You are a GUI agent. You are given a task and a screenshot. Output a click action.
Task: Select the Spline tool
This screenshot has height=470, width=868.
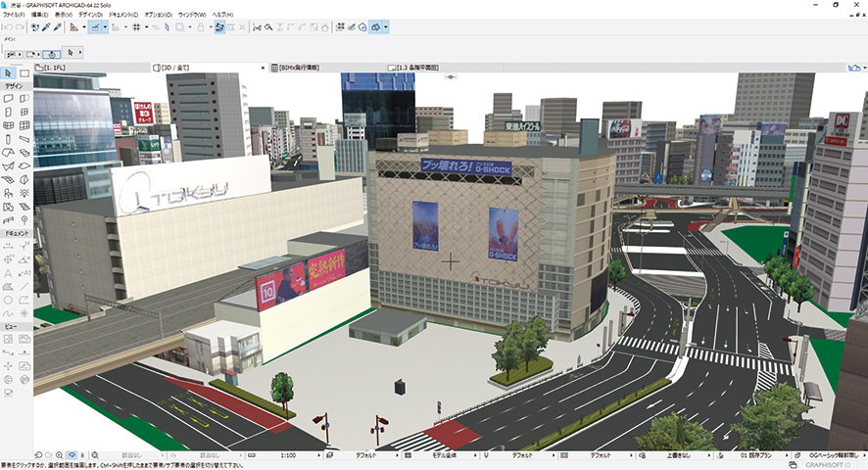(8, 313)
